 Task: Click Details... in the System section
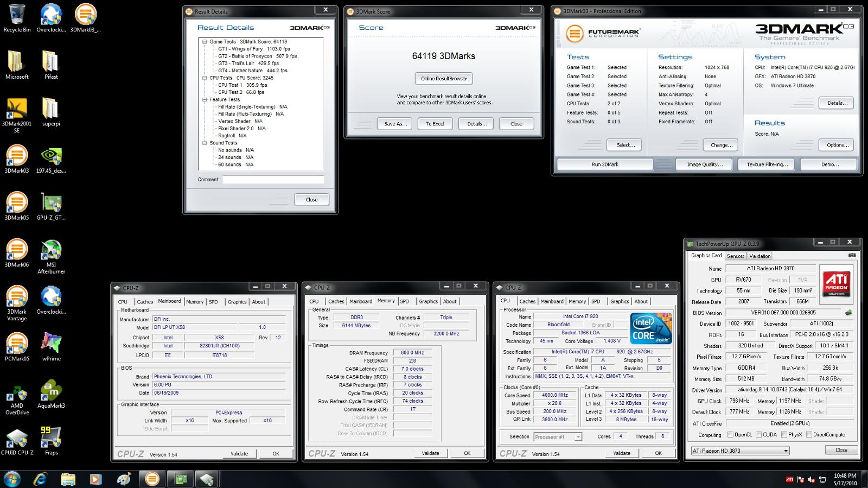[x=837, y=103]
